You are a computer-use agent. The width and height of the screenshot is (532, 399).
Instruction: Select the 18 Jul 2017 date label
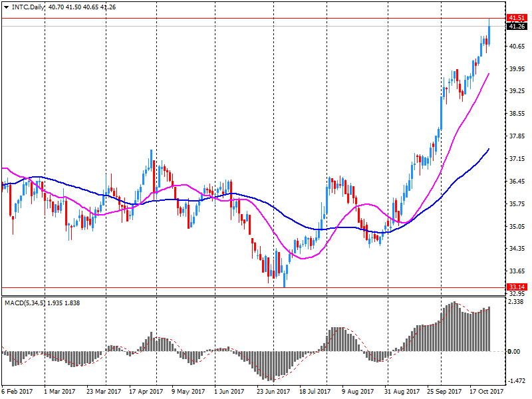coord(315,392)
